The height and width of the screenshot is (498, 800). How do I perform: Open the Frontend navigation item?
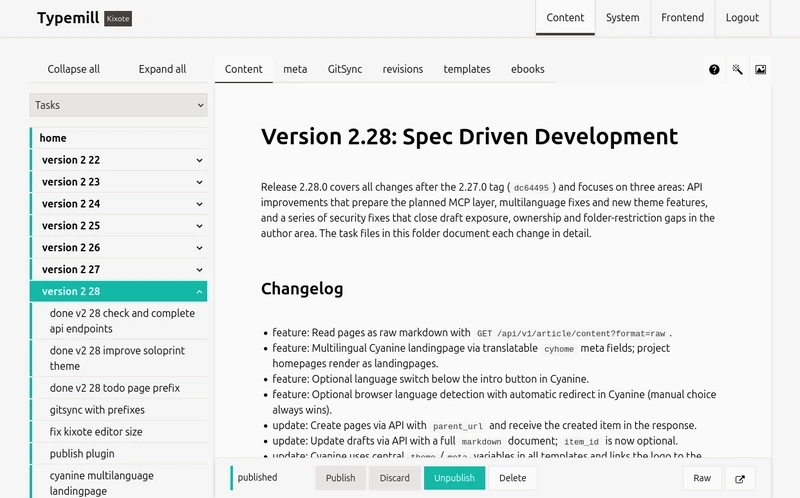click(x=682, y=18)
